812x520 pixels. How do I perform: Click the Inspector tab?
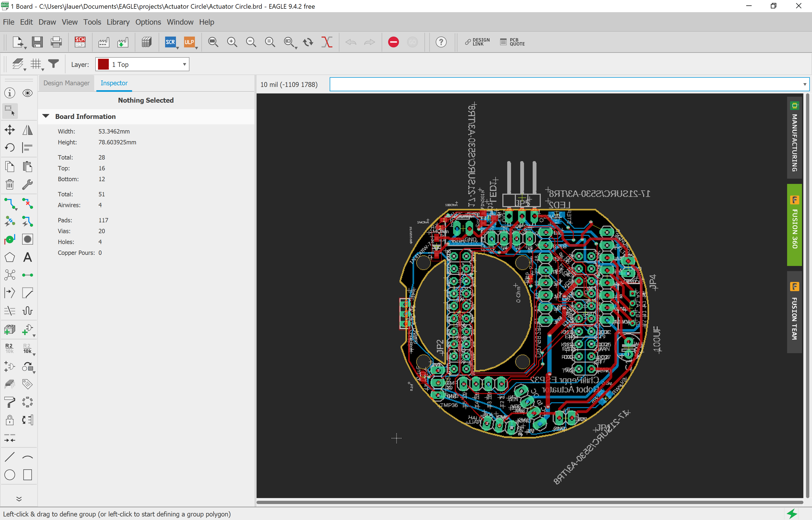[x=114, y=82]
